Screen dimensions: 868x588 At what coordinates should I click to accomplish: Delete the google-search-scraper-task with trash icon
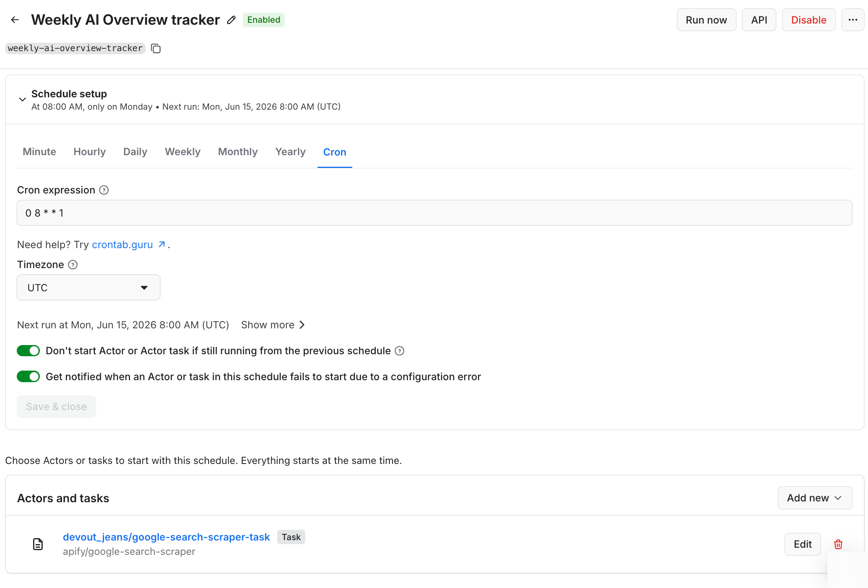[x=838, y=544]
